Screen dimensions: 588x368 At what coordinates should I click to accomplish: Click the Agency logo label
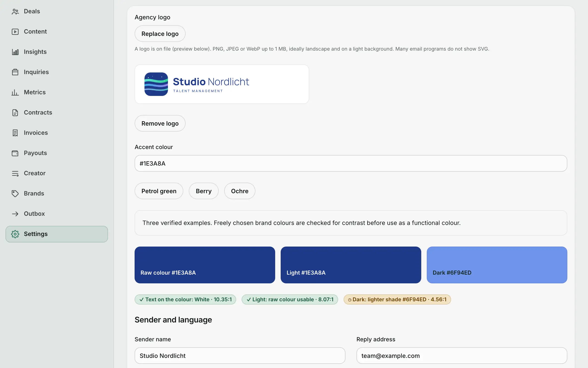pyautogui.click(x=152, y=17)
